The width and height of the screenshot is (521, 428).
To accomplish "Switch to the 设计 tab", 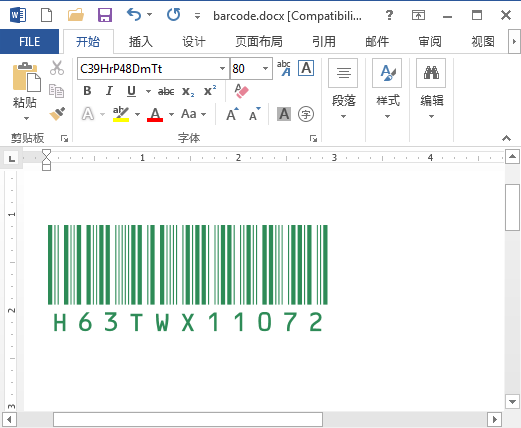I will click(x=194, y=42).
